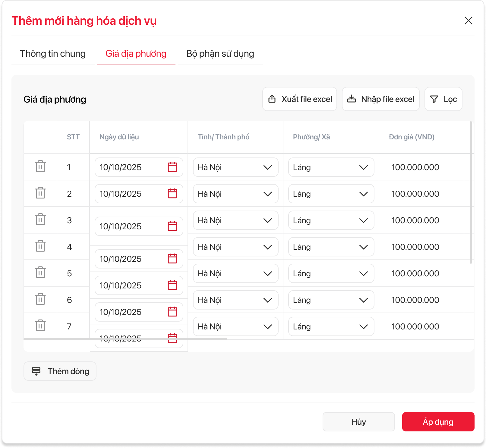Import data via Nhập file excel
Image resolution: width=486 pixels, height=448 pixels.
pos(380,99)
